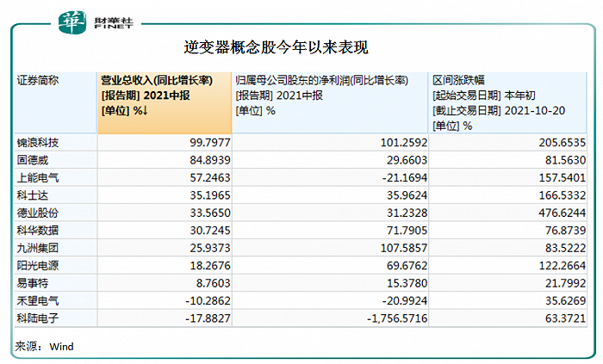Select the title 逆变器概念股今年以来表现
This screenshot has height=364, width=603.
point(276,47)
